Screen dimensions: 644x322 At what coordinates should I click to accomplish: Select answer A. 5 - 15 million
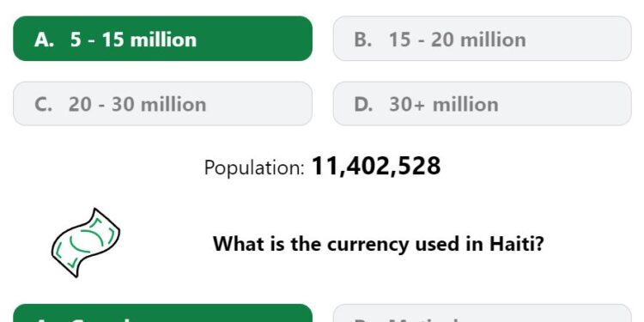pos(162,39)
